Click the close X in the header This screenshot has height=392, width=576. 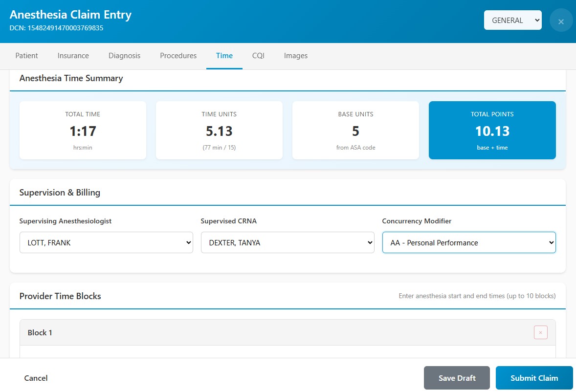tap(561, 20)
